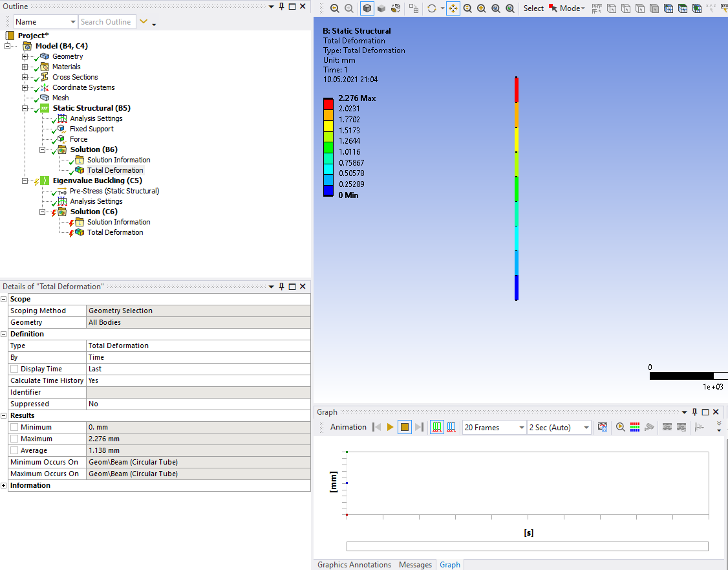The height and width of the screenshot is (570, 728).
Task: Tick the Display Time checkbox
Action: [14, 369]
